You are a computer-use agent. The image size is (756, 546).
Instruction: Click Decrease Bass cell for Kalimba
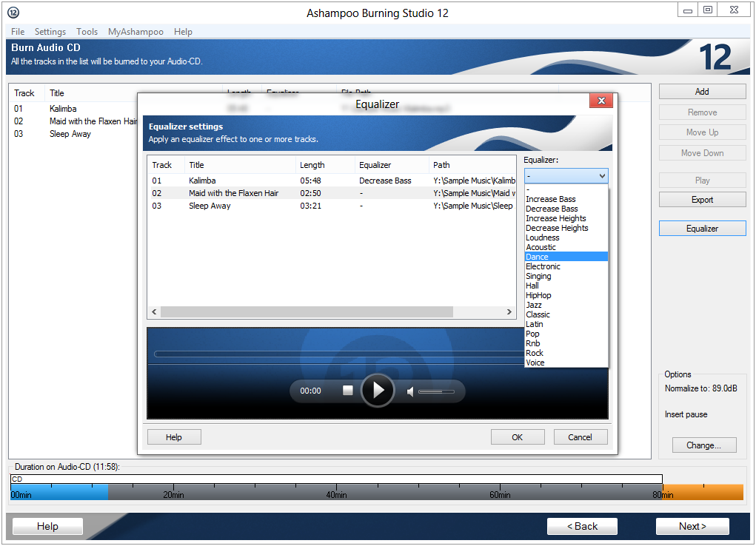pyautogui.click(x=385, y=181)
